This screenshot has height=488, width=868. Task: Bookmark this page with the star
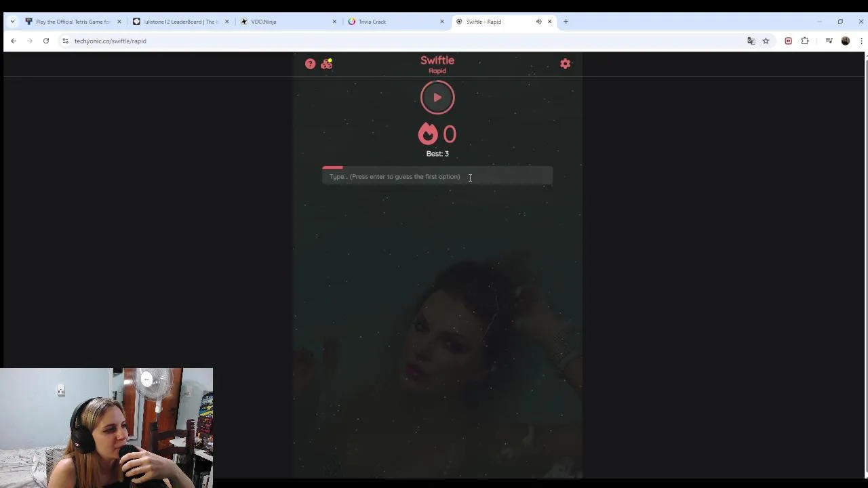pos(766,41)
